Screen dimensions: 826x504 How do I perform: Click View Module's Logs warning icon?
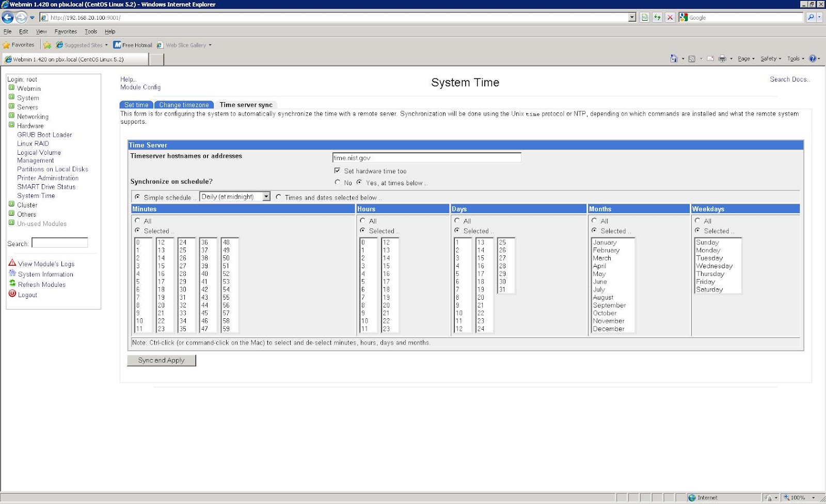coord(12,263)
